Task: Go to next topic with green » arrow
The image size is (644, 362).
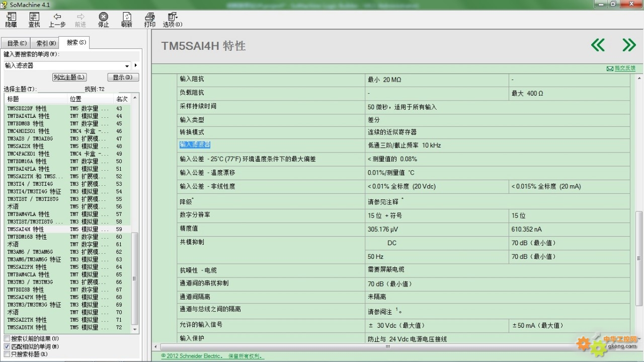Action: pos(629,45)
